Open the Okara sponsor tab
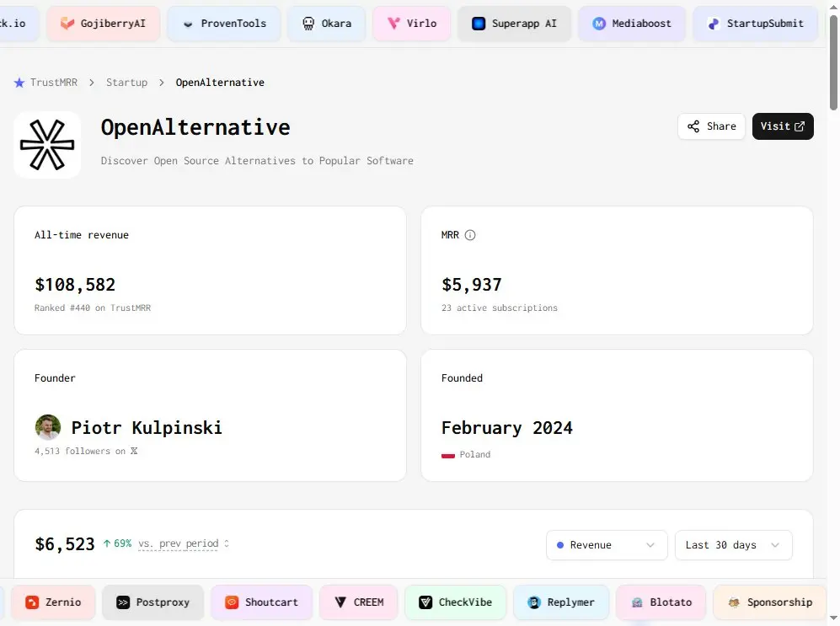 (326, 24)
